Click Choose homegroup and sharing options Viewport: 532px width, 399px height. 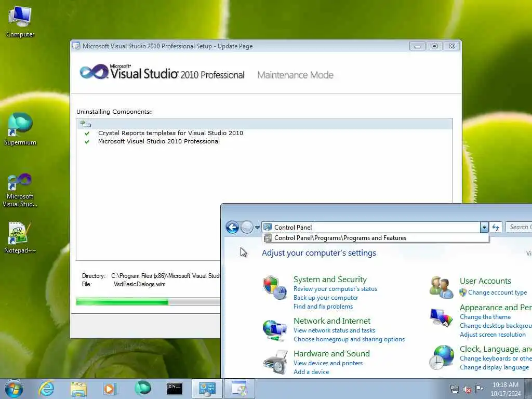[x=349, y=339]
